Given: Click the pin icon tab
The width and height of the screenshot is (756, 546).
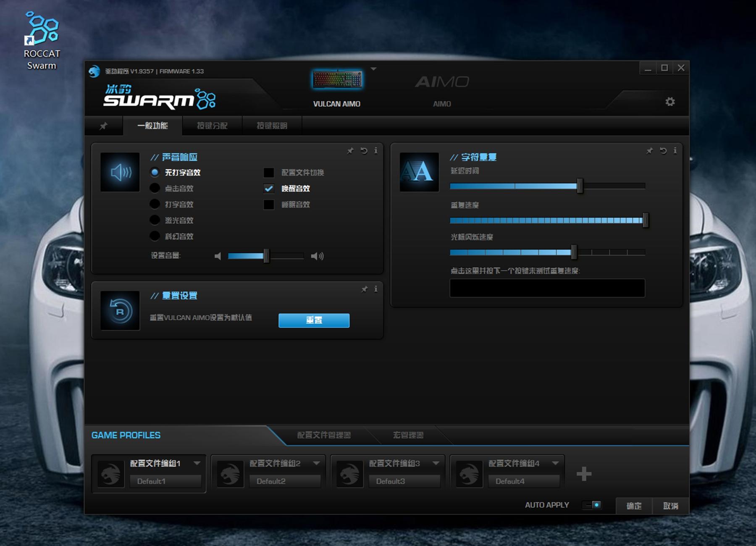Looking at the screenshot, I should pyautogui.click(x=103, y=126).
